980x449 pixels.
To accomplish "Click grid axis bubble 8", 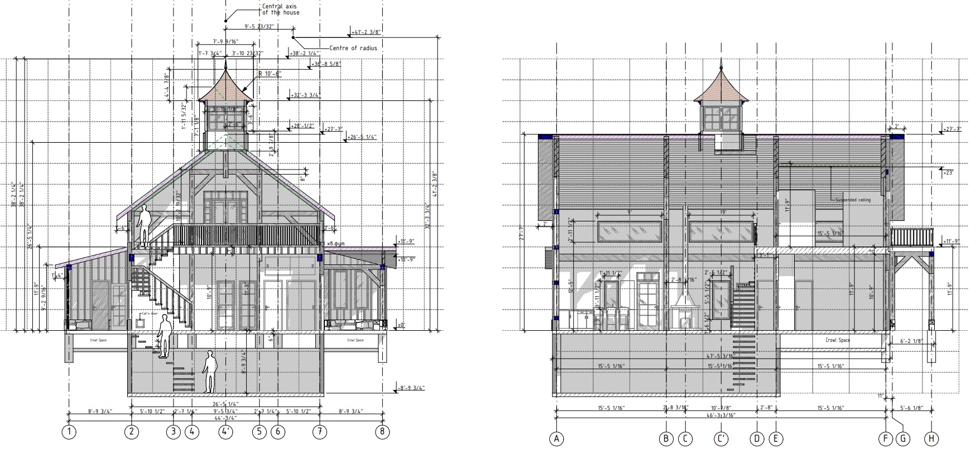I will point(382,432).
